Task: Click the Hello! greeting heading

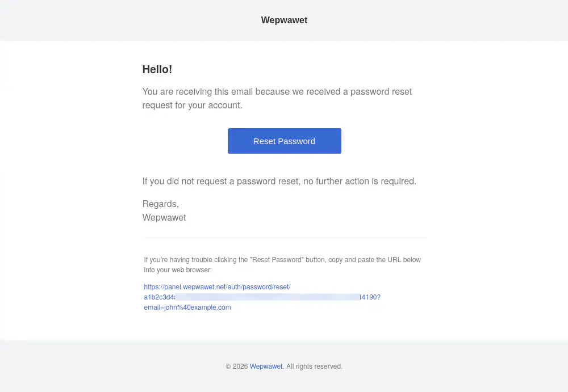Action: click(157, 70)
